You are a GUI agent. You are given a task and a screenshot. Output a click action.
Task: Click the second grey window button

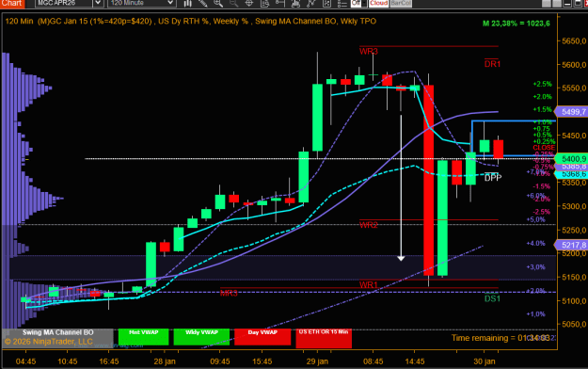(x=557, y=4)
